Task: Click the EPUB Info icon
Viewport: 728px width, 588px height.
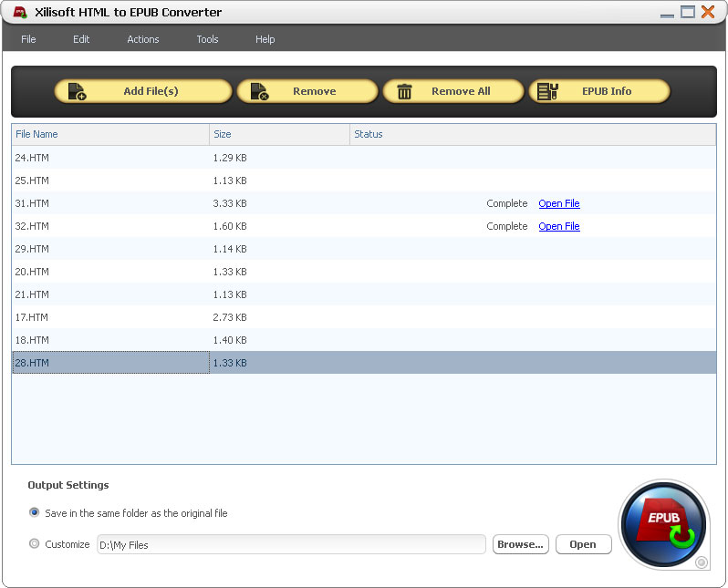Action: 547,91
